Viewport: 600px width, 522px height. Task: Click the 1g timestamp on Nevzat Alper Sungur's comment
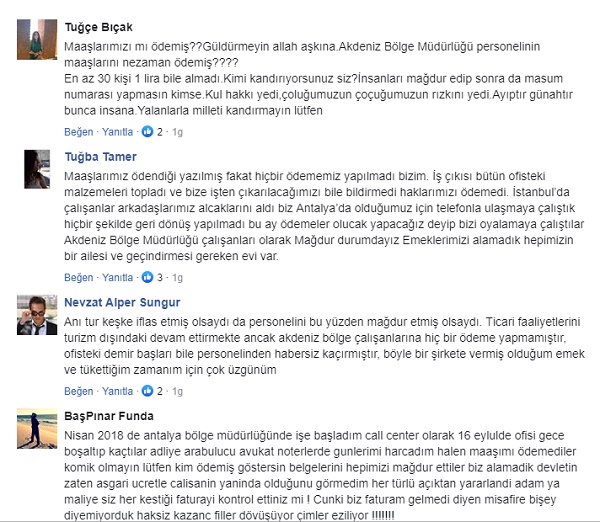click(x=178, y=391)
